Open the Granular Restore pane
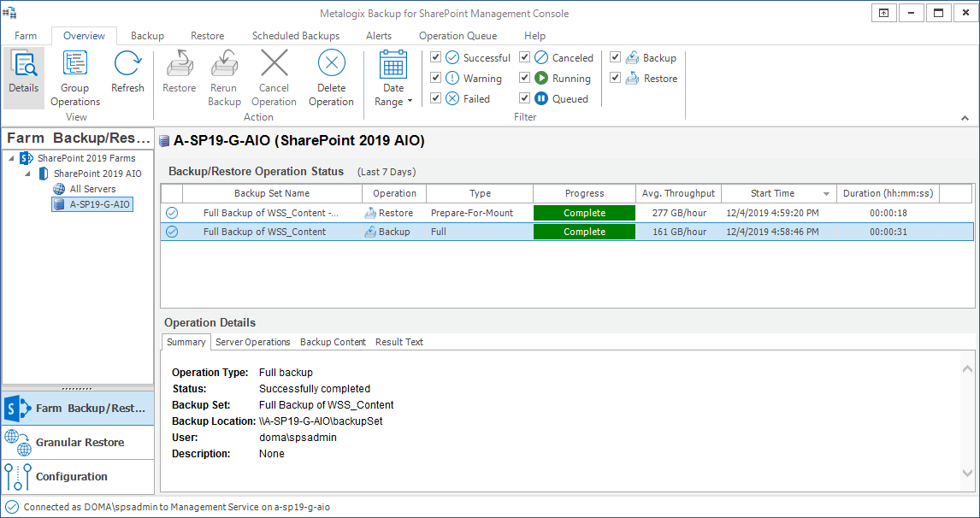Viewport: 980px width, 518px height. click(78, 443)
